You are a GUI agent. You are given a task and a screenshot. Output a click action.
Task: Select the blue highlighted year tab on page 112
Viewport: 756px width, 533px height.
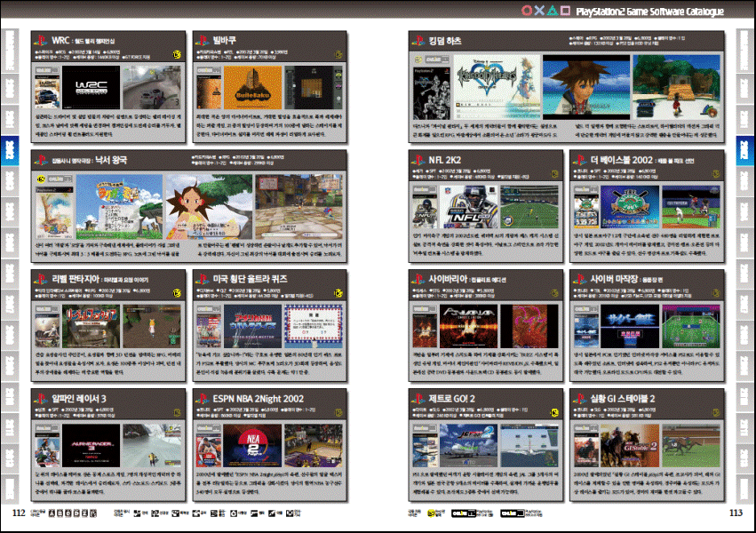coord(10,151)
